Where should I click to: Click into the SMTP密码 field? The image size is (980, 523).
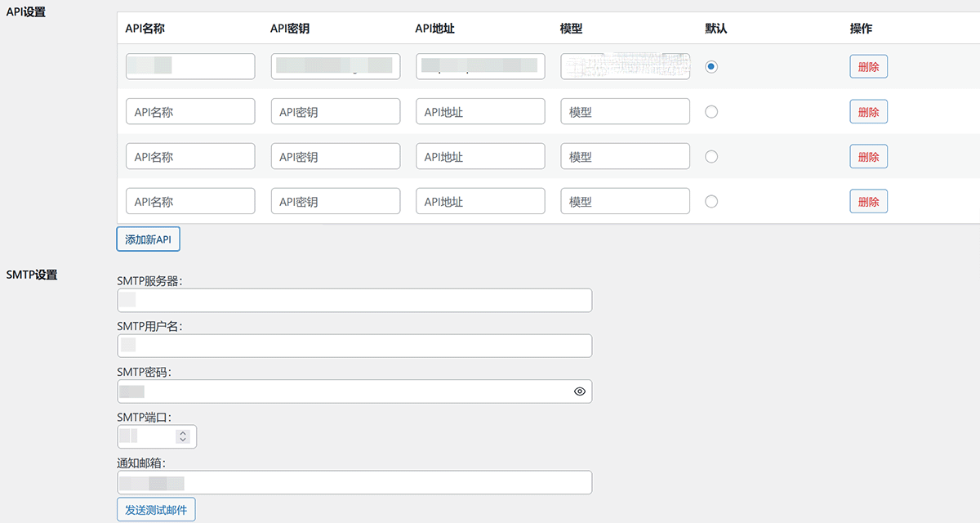(x=343, y=391)
